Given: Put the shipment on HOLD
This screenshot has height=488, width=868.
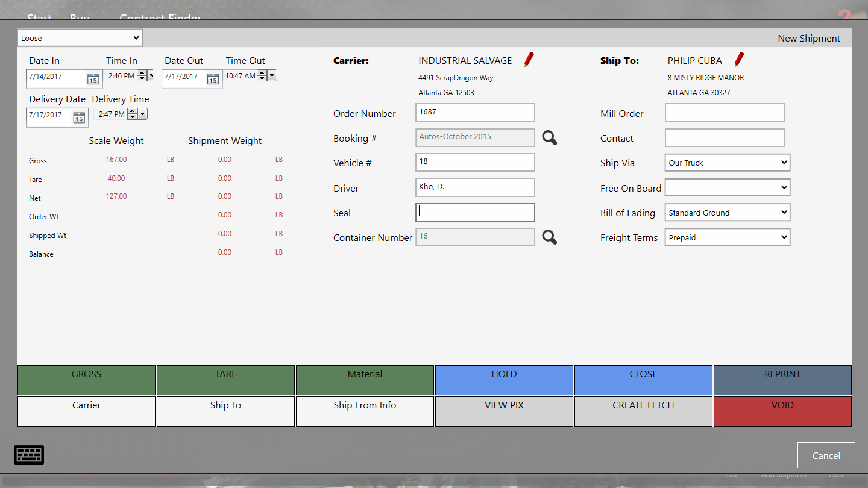Looking at the screenshot, I should pos(504,380).
